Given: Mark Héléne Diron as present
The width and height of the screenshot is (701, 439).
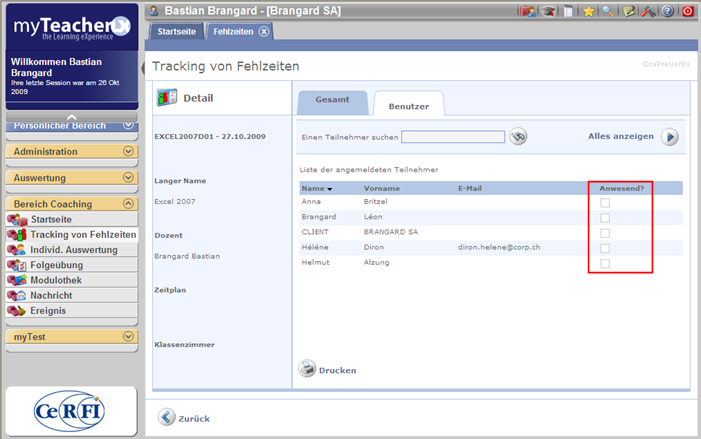Looking at the screenshot, I should tap(603, 248).
